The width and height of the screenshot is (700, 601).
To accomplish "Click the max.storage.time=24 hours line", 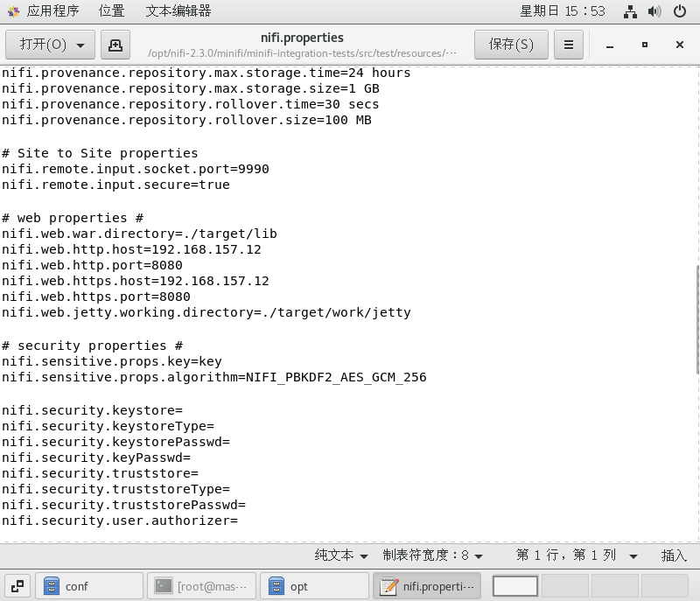I will tap(206, 73).
